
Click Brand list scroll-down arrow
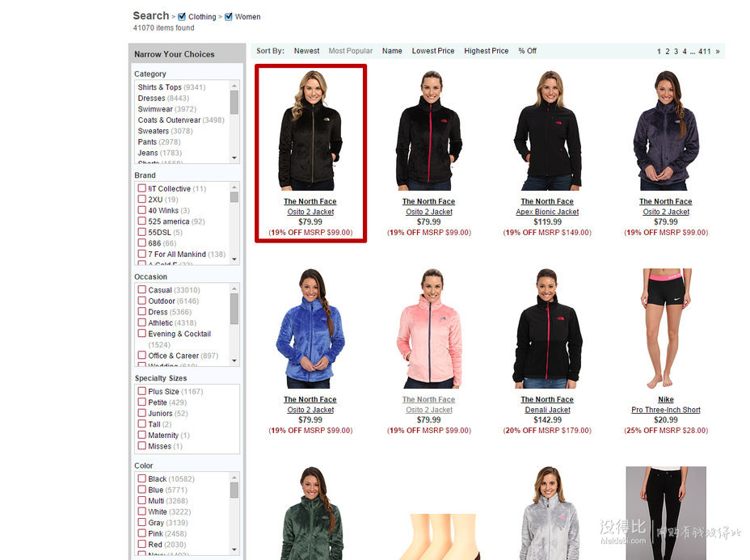click(234, 259)
